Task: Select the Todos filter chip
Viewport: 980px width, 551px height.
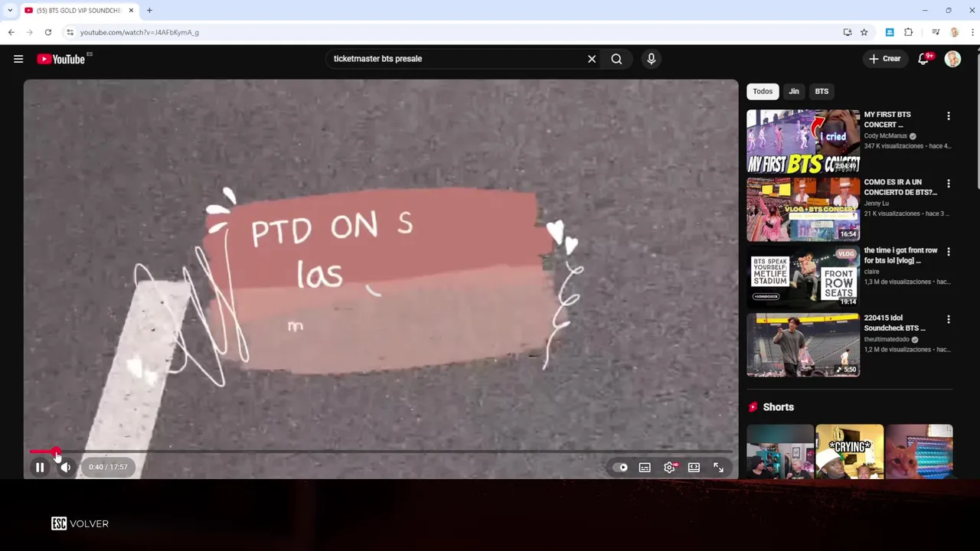Action: point(763,91)
